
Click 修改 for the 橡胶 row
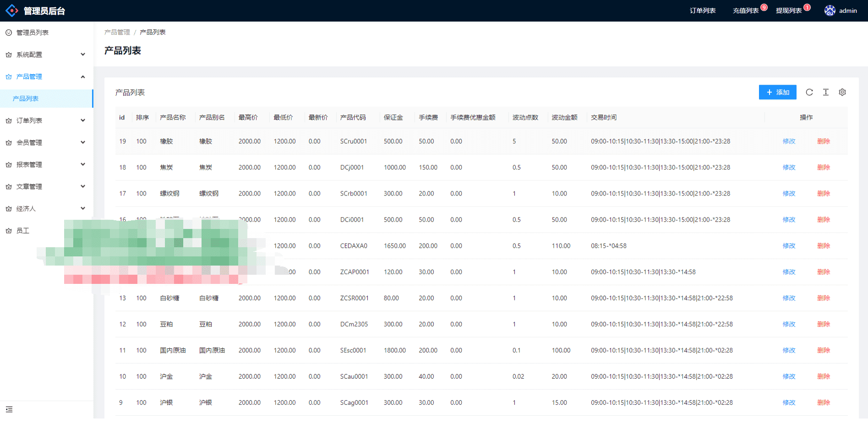(x=789, y=141)
